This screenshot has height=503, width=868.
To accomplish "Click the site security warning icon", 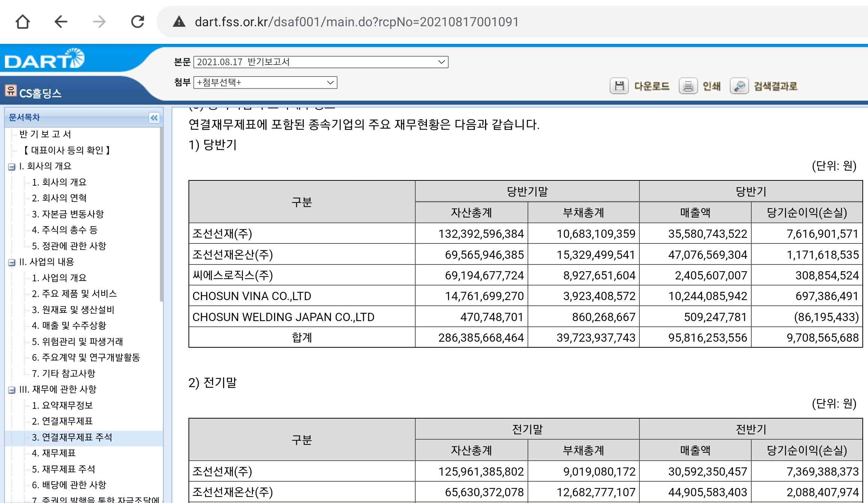I will point(179,22).
